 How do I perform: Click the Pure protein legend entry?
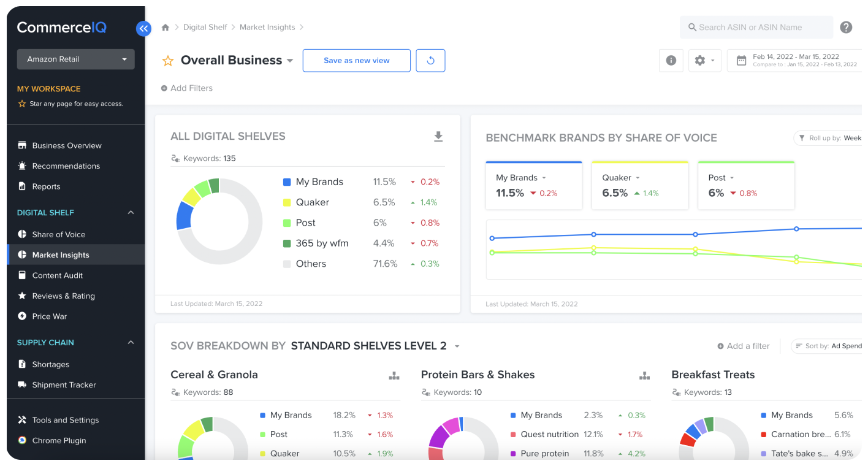click(544, 454)
